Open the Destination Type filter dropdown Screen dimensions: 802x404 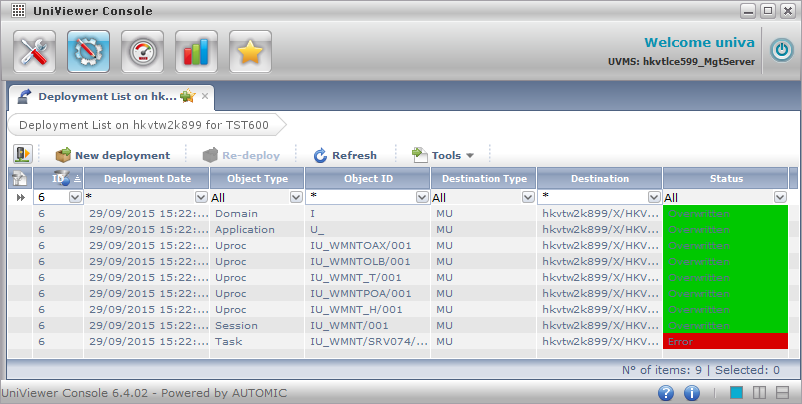[528, 197]
